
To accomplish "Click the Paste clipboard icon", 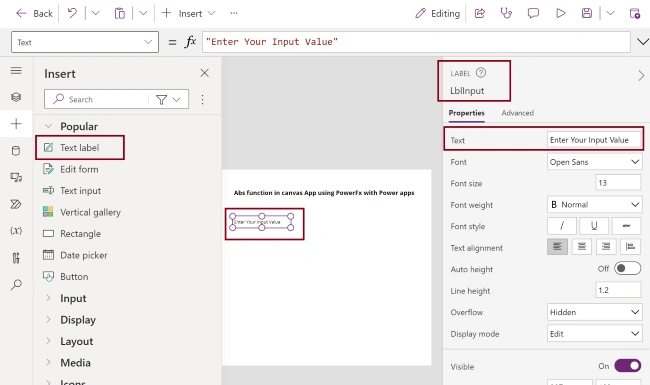I will tap(119, 13).
